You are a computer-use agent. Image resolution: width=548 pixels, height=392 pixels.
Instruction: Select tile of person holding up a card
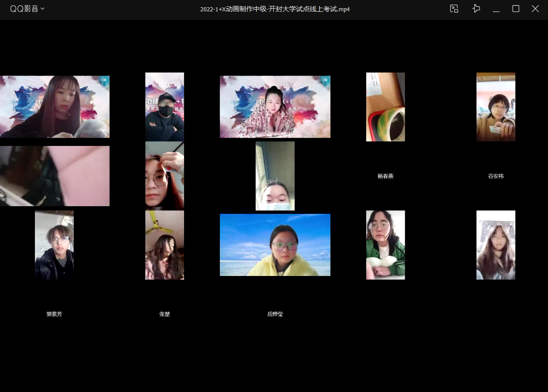click(x=496, y=107)
